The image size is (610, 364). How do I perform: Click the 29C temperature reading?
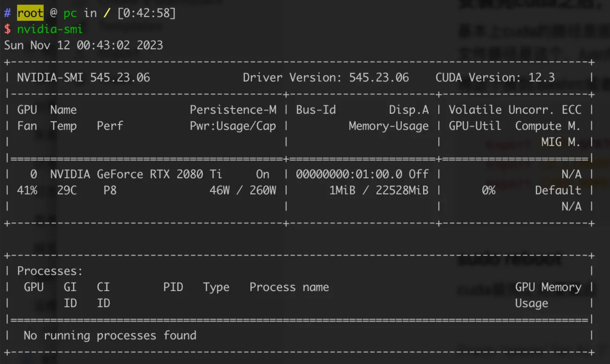(67, 191)
